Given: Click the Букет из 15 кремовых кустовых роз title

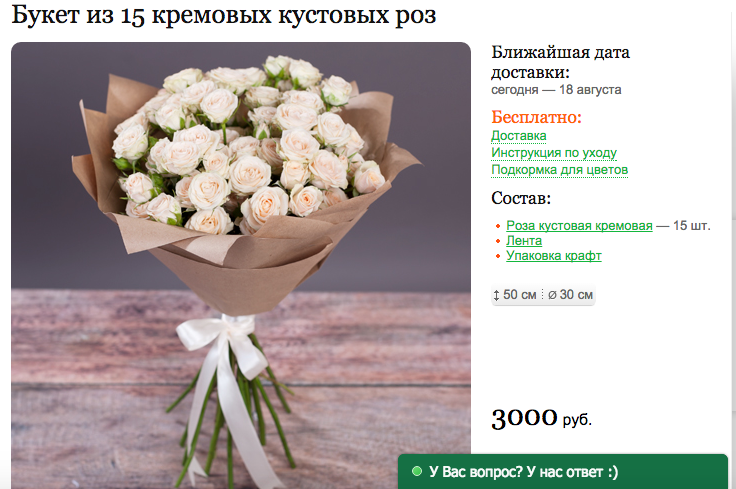Looking at the screenshot, I should click(x=224, y=15).
